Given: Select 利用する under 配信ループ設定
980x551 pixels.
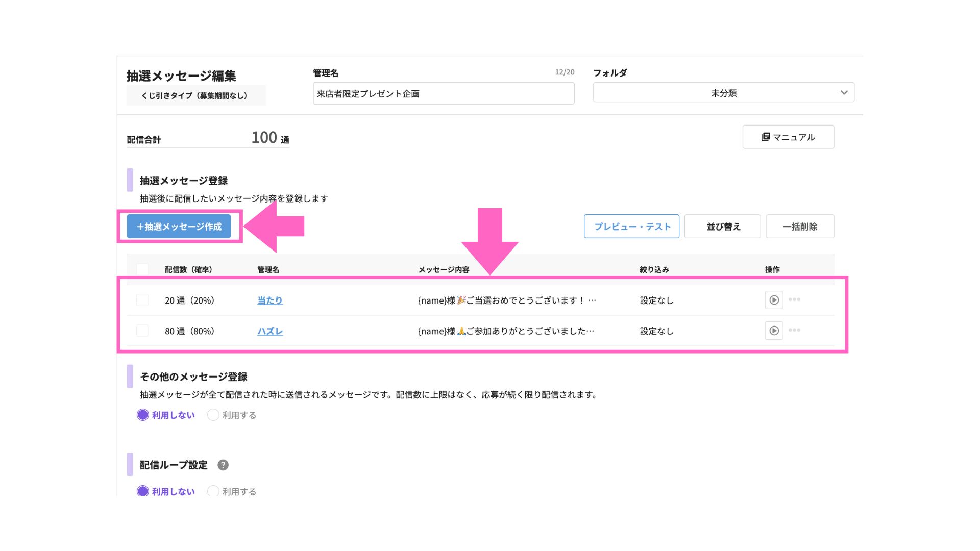Looking at the screenshot, I should point(232,491).
